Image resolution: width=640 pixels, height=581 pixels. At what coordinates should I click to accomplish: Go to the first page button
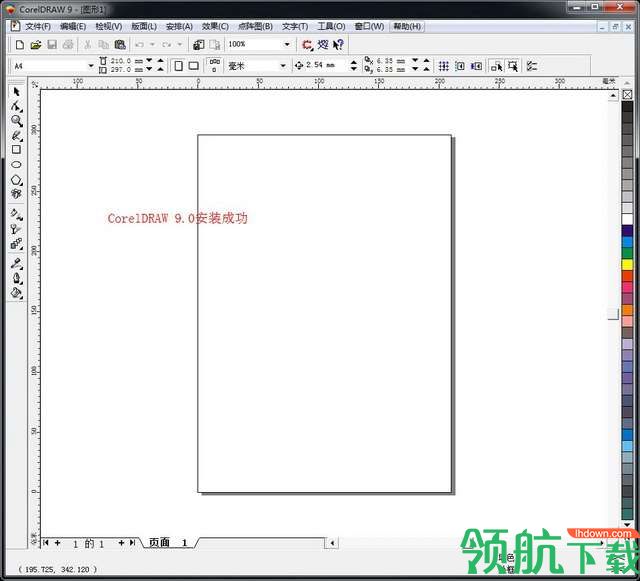click(46, 543)
